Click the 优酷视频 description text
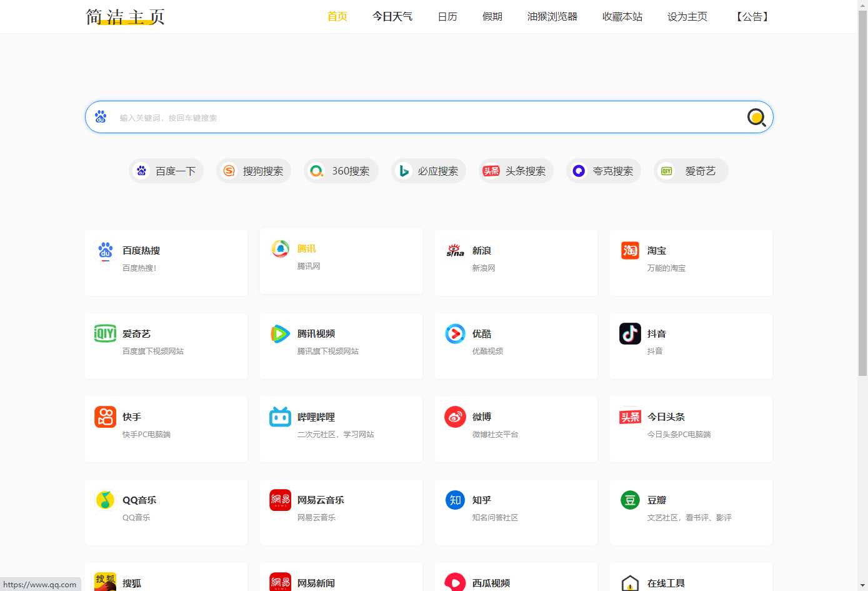Viewport: 868px width, 591px height. 487,351
